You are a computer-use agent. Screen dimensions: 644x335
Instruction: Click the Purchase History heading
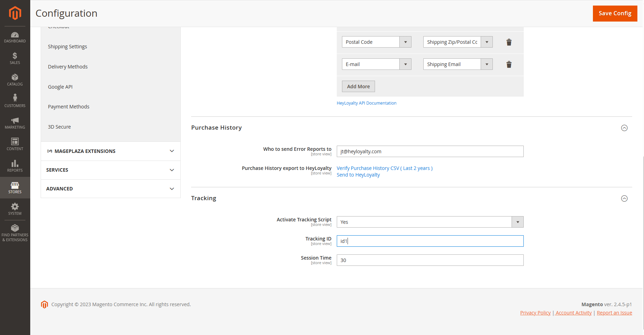pos(216,128)
